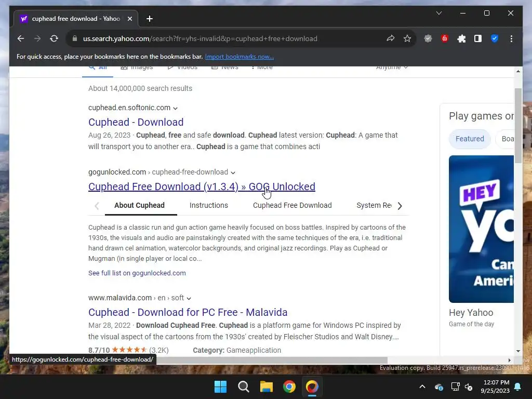Image resolution: width=532 pixels, height=399 pixels.
Task: Select the About Cuphead tab
Action: pos(139,205)
